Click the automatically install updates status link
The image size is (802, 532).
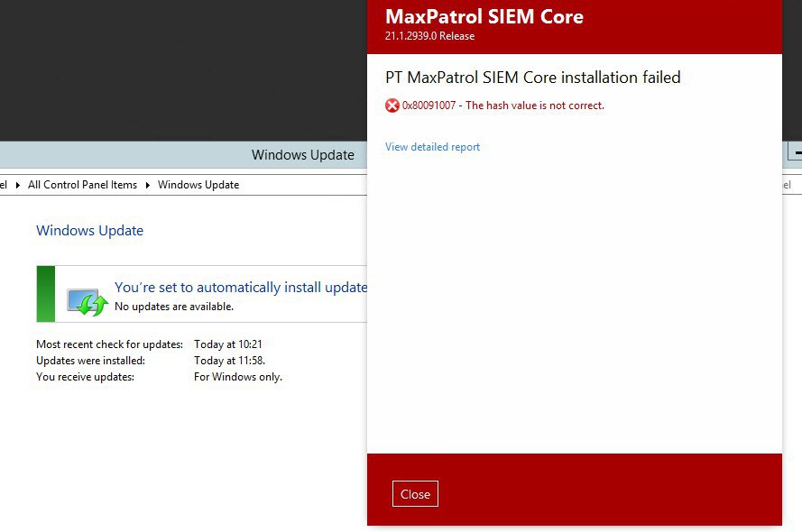(241, 288)
